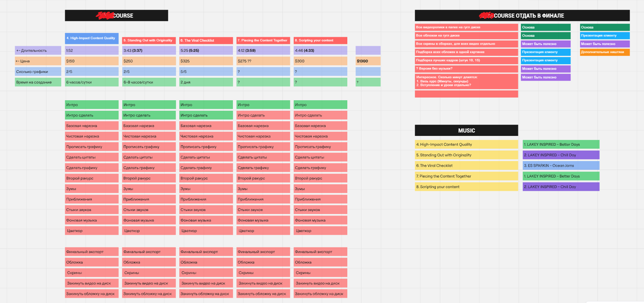Select the green Интро card under High-Impact Content Quality
644x303 pixels.
92,105
